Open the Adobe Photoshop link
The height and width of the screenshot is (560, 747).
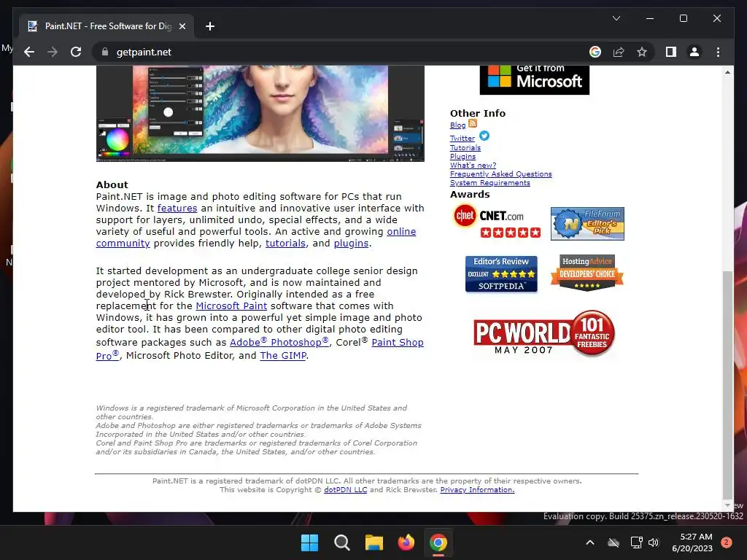[x=279, y=342]
